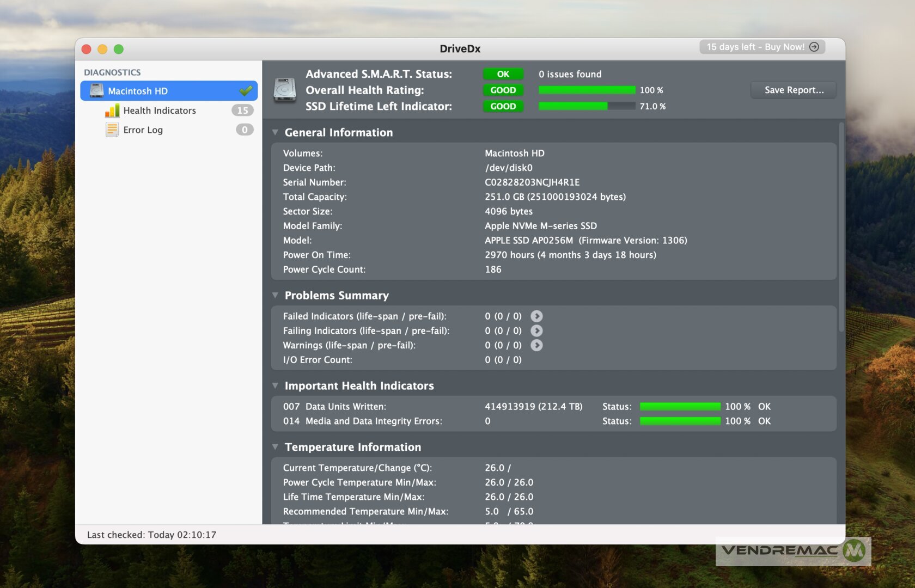Click arrow icon next to Warnings row
Viewport: 915px width, 588px height.
(536, 345)
